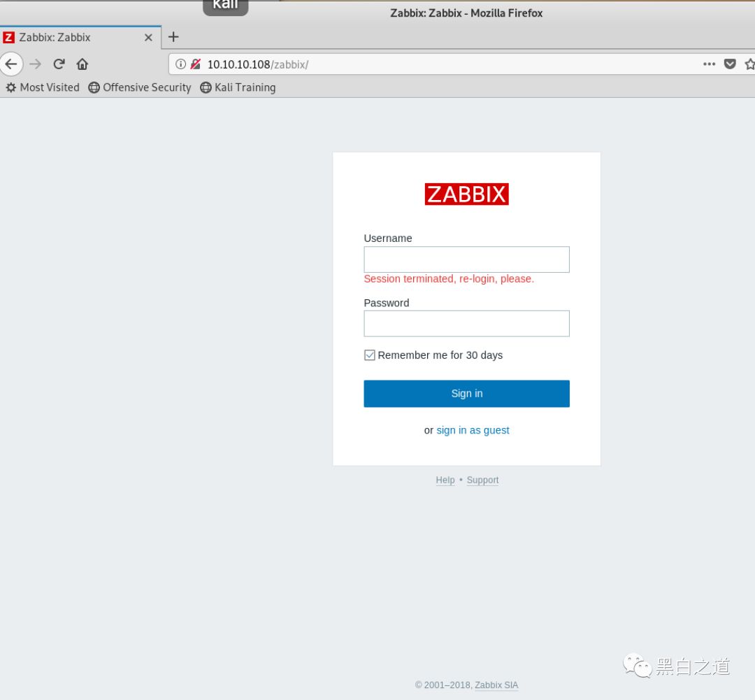Screen dimensions: 755x700
Task: Open the Most Visited bookmarks folder
Action: 43,87
